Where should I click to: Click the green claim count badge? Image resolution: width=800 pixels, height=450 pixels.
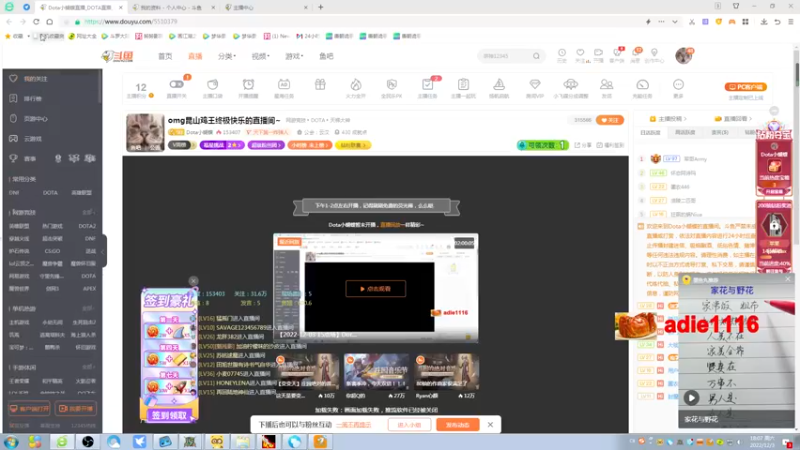[542, 145]
